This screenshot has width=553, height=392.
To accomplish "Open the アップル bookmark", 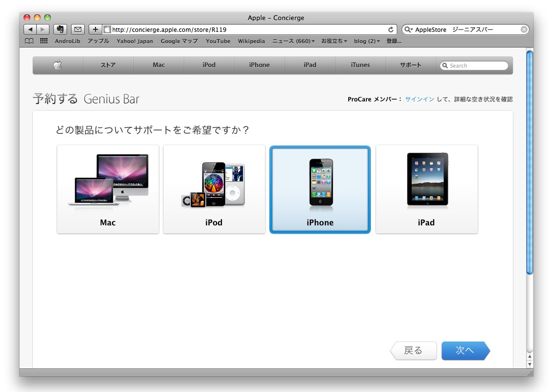I will [98, 41].
